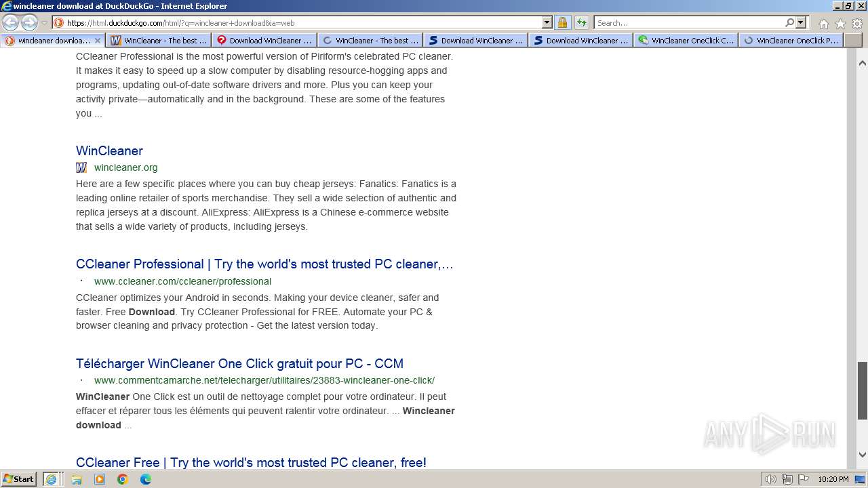Open the media player taskbar icon
The width and height of the screenshot is (868, 488).
click(x=100, y=479)
